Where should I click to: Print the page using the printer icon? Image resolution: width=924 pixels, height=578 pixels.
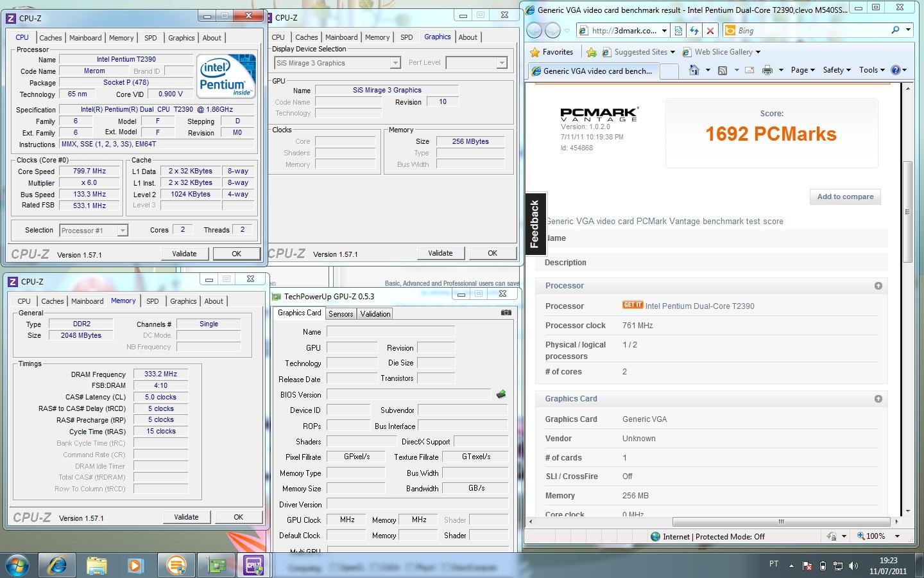pos(767,70)
